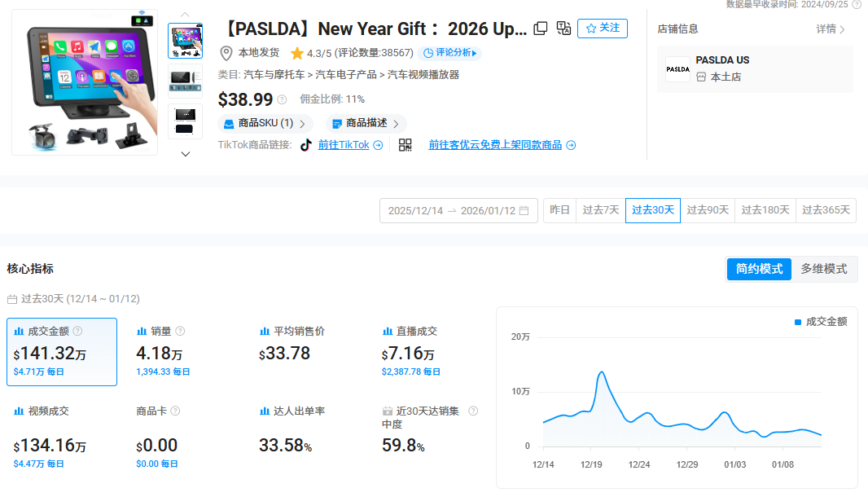This screenshot has width=868, height=497.
Task: Click the copy product title icon
Action: tap(540, 29)
